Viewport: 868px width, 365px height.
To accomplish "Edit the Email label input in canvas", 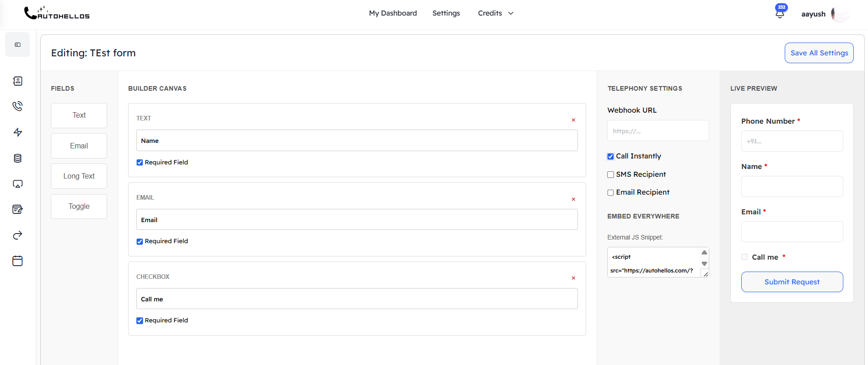I will (357, 220).
